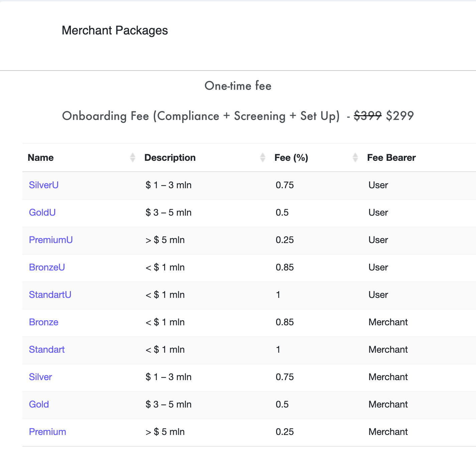Open the PremiumU package link
476x456 pixels.
pos(51,240)
